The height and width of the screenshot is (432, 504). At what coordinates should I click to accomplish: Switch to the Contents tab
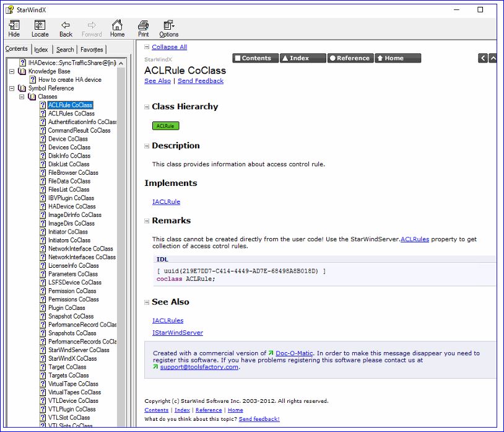click(16, 49)
